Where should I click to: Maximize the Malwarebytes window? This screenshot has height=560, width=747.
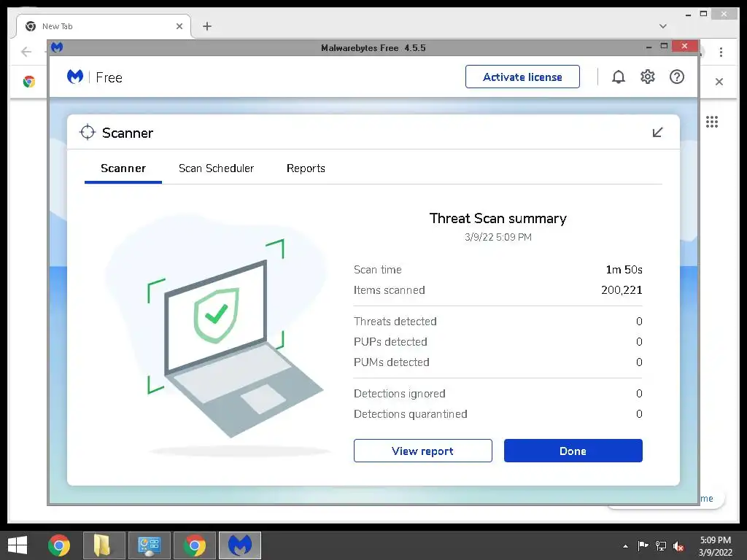click(664, 46)
